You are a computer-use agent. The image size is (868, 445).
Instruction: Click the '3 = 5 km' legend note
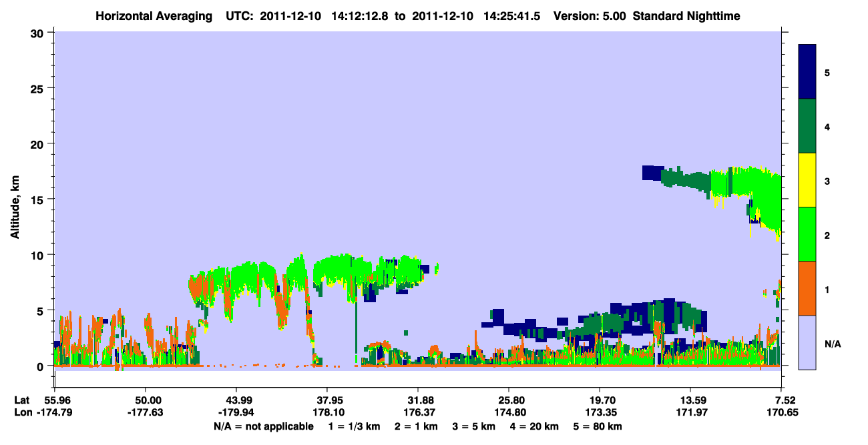click(x=475, y=426)
